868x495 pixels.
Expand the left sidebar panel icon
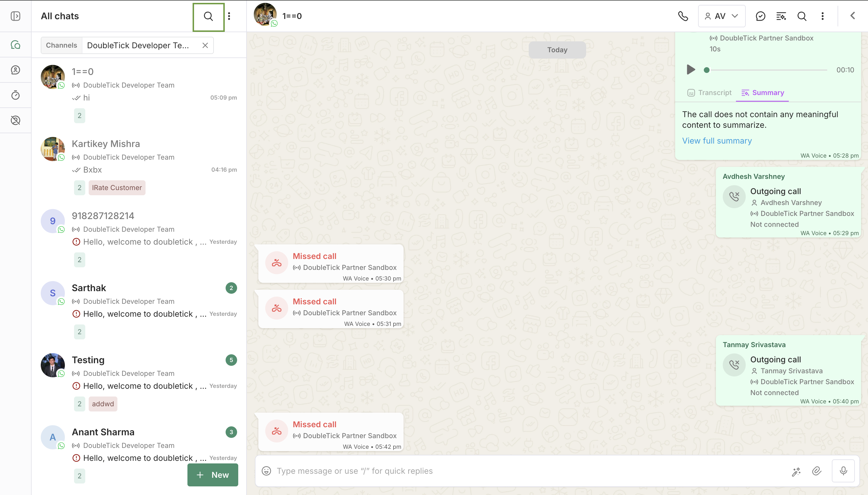(15, 16)
